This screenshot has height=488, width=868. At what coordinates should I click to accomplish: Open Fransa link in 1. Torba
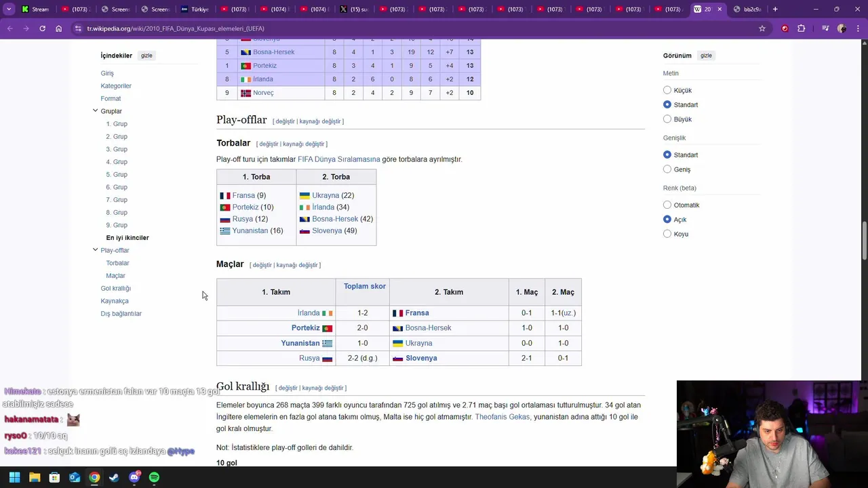243,195
